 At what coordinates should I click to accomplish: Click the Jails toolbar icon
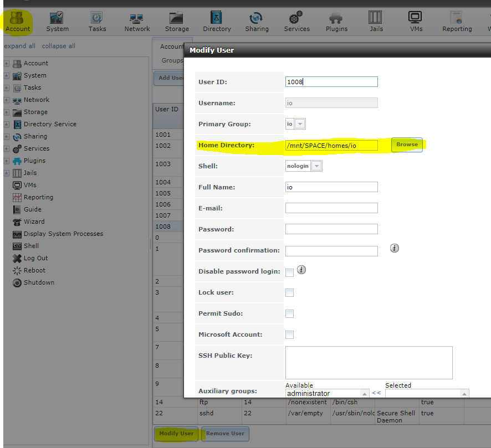point(376,22)
